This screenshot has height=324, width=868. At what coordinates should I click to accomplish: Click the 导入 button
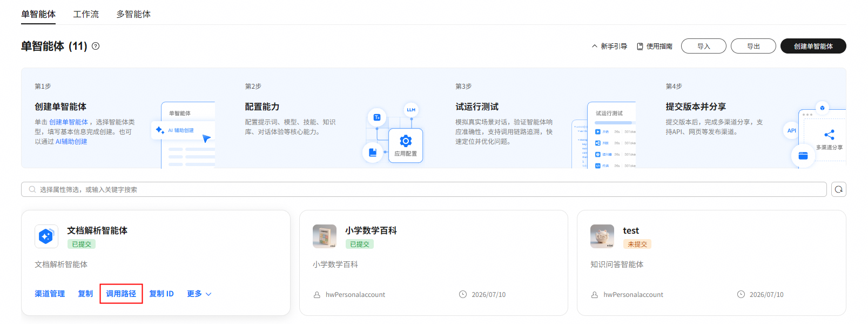[704, 46]
